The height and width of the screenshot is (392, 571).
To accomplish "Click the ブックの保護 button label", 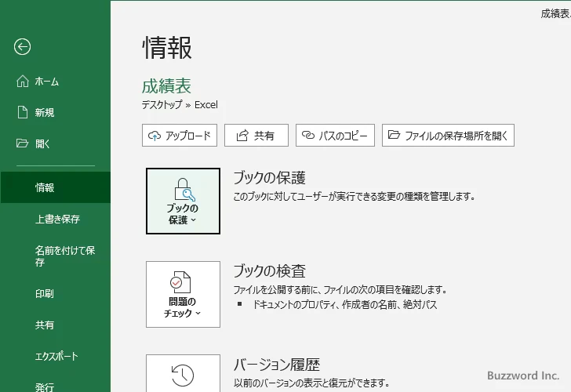I will pos(183,214).
